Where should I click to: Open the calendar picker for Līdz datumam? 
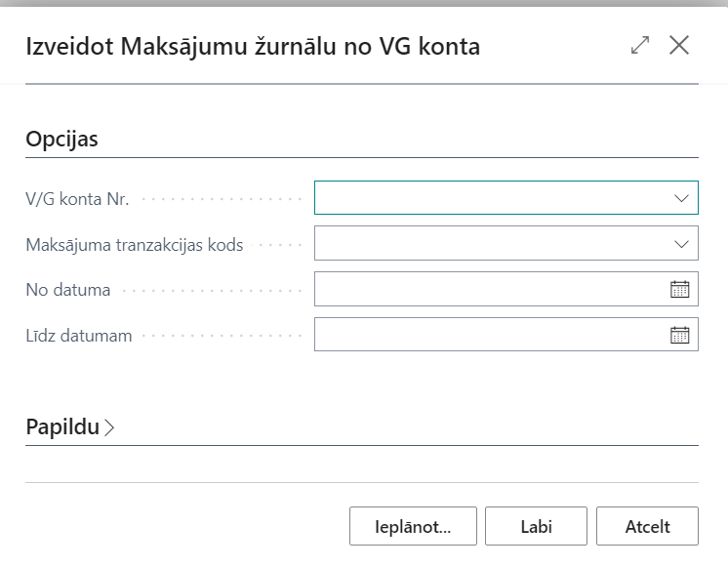tap(679, 335)
